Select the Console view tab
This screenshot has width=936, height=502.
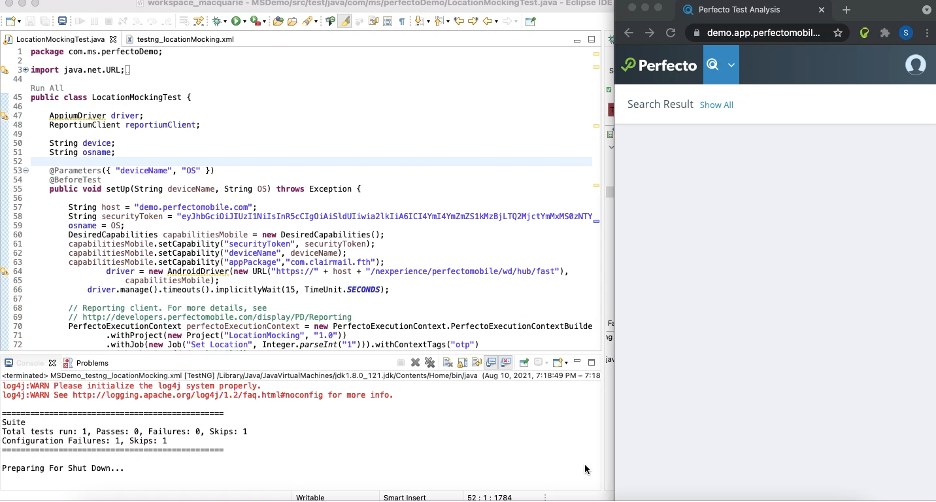click(x=29, y=363)
